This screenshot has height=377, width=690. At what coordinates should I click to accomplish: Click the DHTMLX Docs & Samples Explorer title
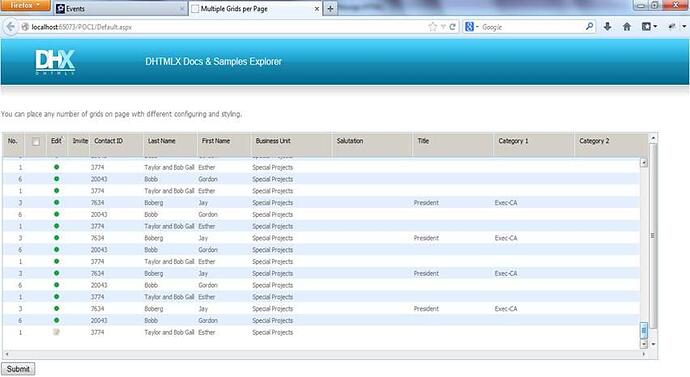point(213,62)
